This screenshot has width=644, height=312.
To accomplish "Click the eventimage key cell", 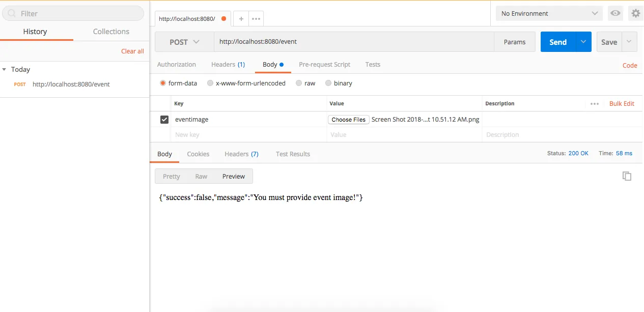I will [248, 120].
